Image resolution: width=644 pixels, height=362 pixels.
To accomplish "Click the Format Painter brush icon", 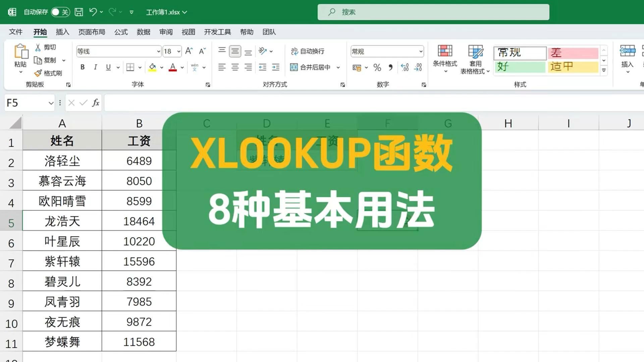I will coord(38,73).
